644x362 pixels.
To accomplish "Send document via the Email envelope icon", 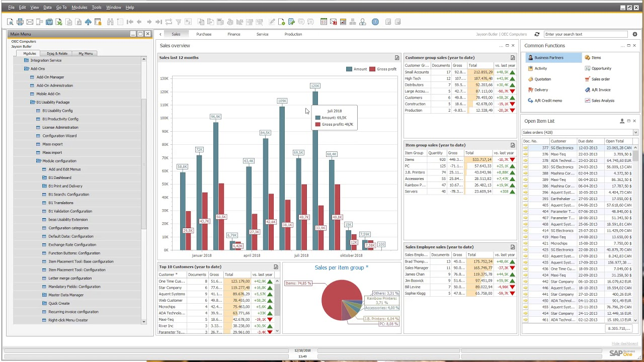I will point(30,22).
